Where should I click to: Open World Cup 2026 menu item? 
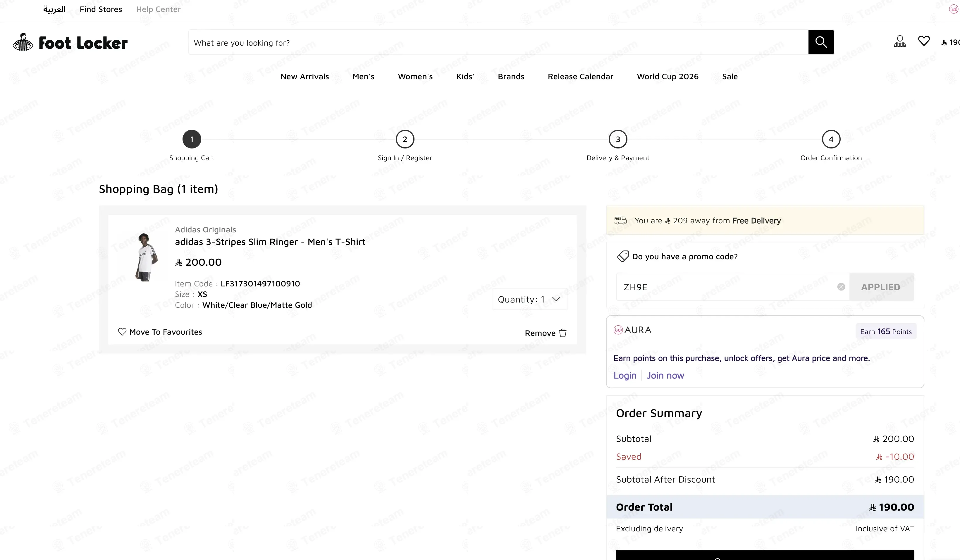(668, 77)
